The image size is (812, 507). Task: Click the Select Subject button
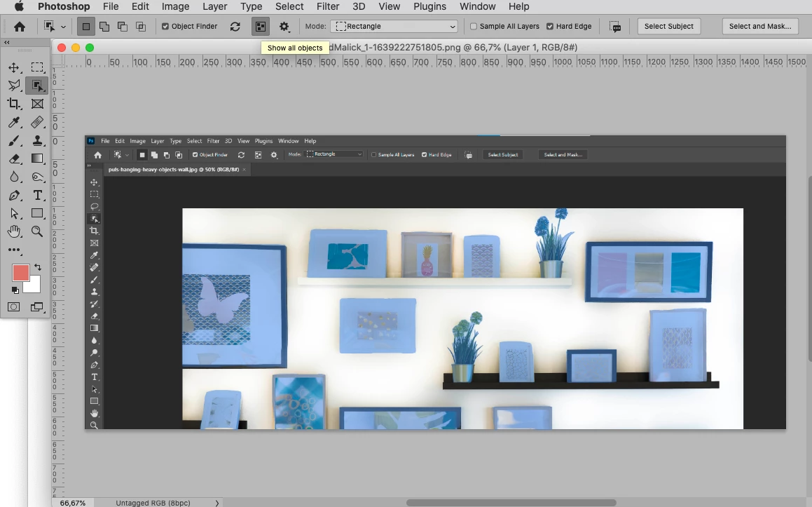[668, 27]
